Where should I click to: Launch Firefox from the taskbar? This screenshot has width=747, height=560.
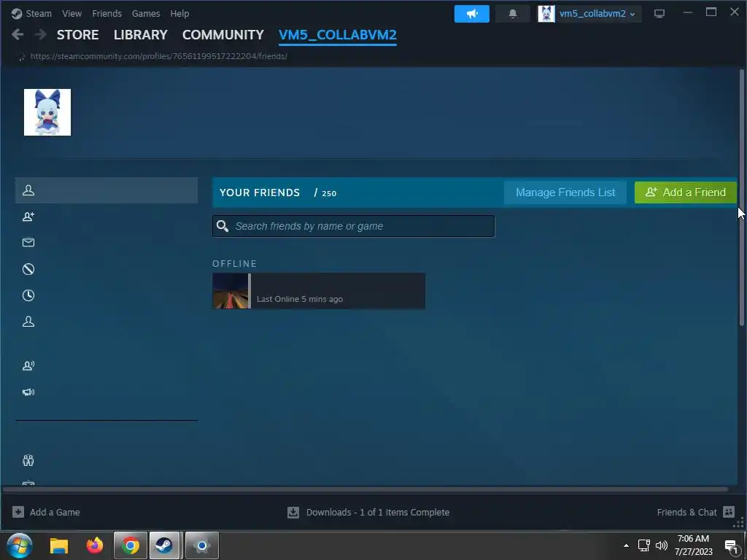(x=94, y=545)
